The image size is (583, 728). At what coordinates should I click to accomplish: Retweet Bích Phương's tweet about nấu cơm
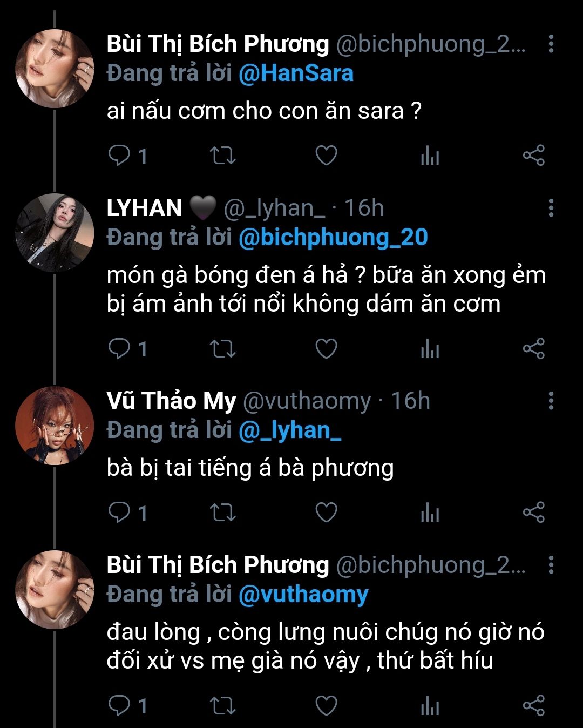tap(222, 156)
